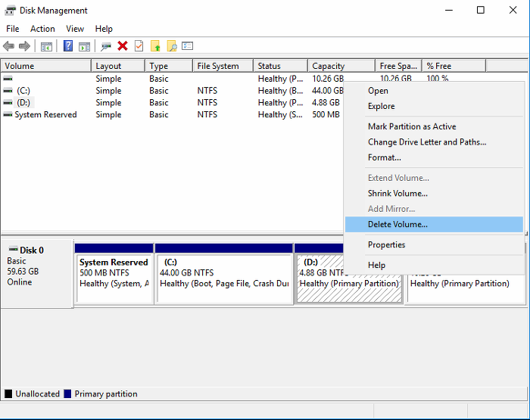Click the folder with magnifier toolbar icon
This screenshot has height=420, width=530.
click(172, 46)
